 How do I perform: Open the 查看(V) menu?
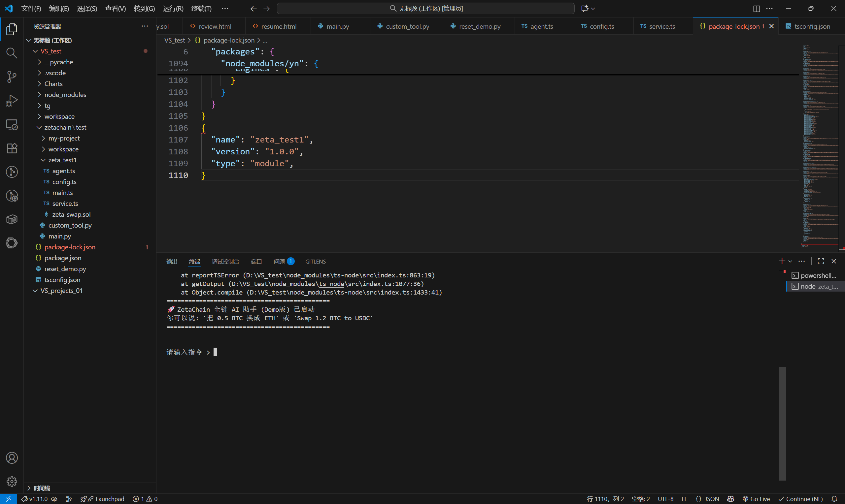coord(116,9)
